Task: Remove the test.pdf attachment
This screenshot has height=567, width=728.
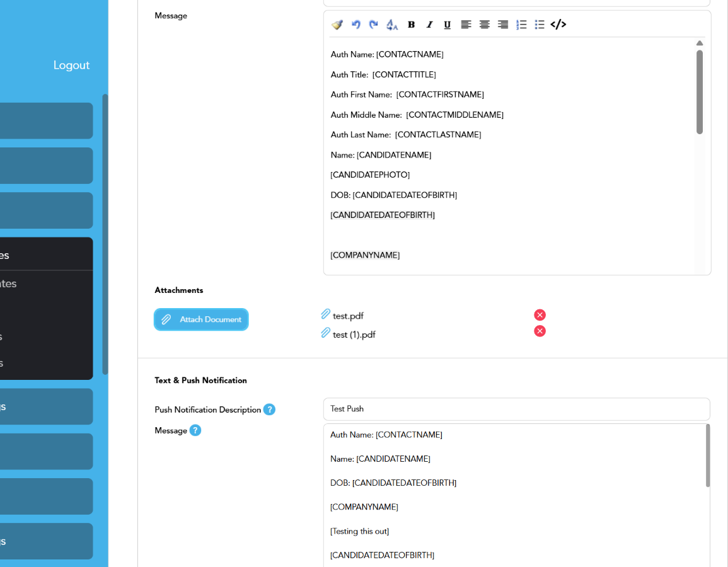Action: 540,315
